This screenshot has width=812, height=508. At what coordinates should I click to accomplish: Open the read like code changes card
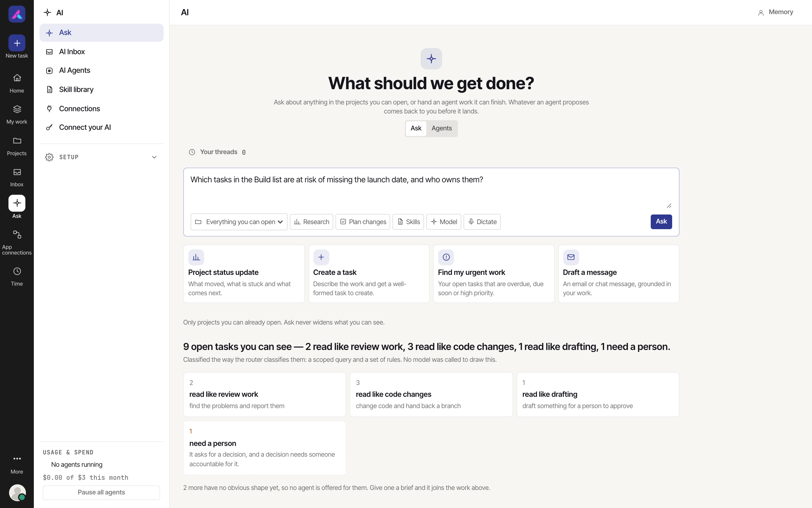[431, 395]
